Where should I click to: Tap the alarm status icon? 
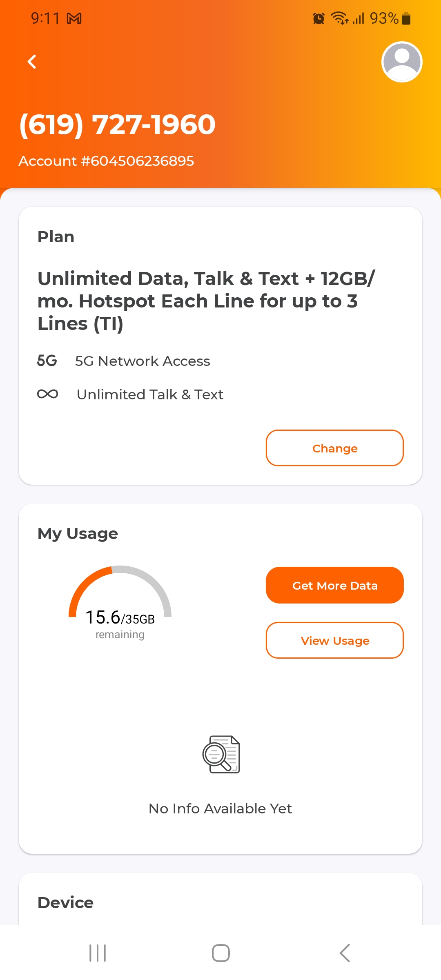[318, 18]
